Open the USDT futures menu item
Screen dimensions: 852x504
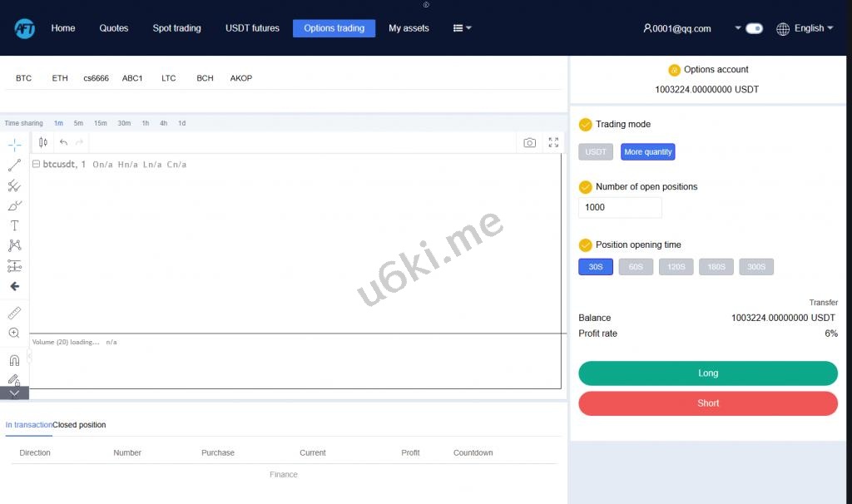click(252, 28)
